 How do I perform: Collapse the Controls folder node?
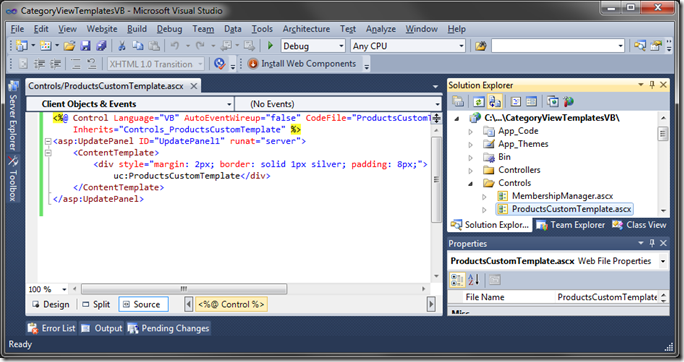pos(471,184)
